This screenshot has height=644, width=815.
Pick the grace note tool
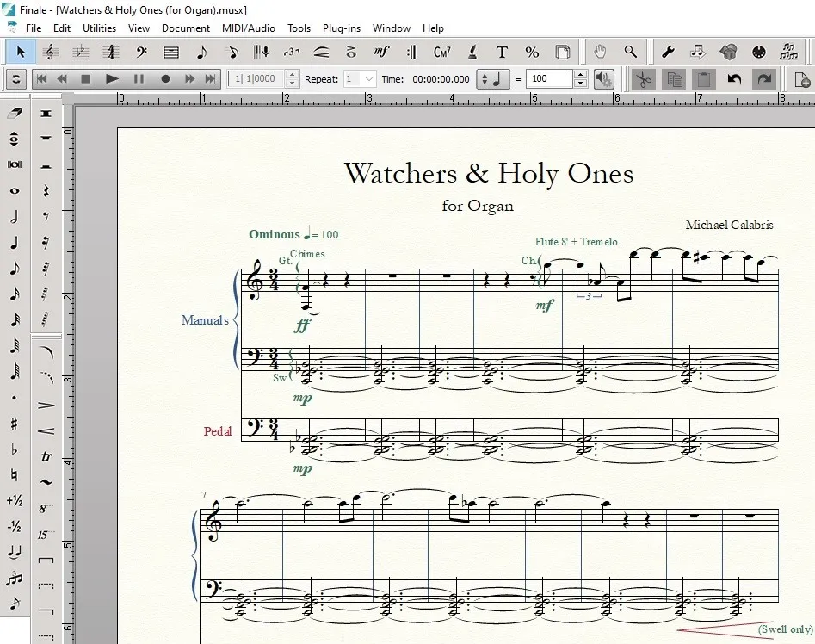tap(15, 604)
